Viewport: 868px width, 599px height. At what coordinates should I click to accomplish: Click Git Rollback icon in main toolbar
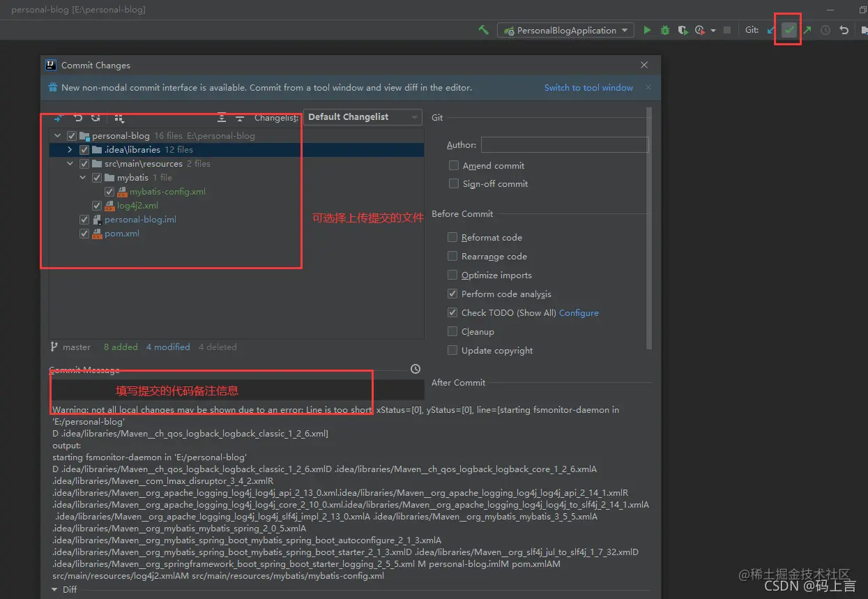tap(844, 30)
